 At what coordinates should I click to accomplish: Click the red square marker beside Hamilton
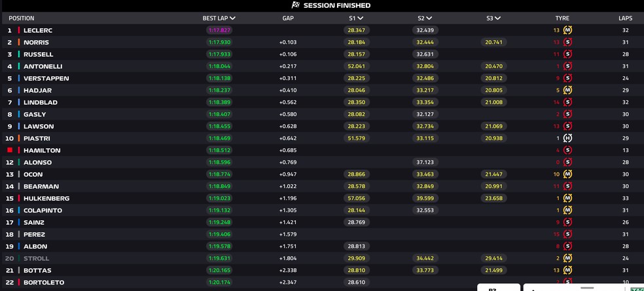coord(10,150)
